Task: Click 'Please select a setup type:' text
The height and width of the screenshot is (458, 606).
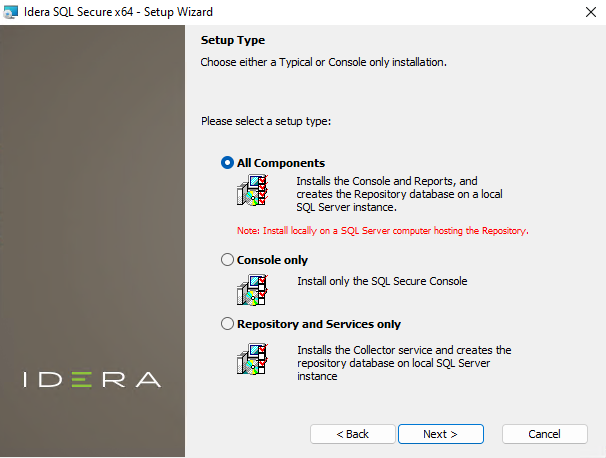Action: [x=266, y=121]
